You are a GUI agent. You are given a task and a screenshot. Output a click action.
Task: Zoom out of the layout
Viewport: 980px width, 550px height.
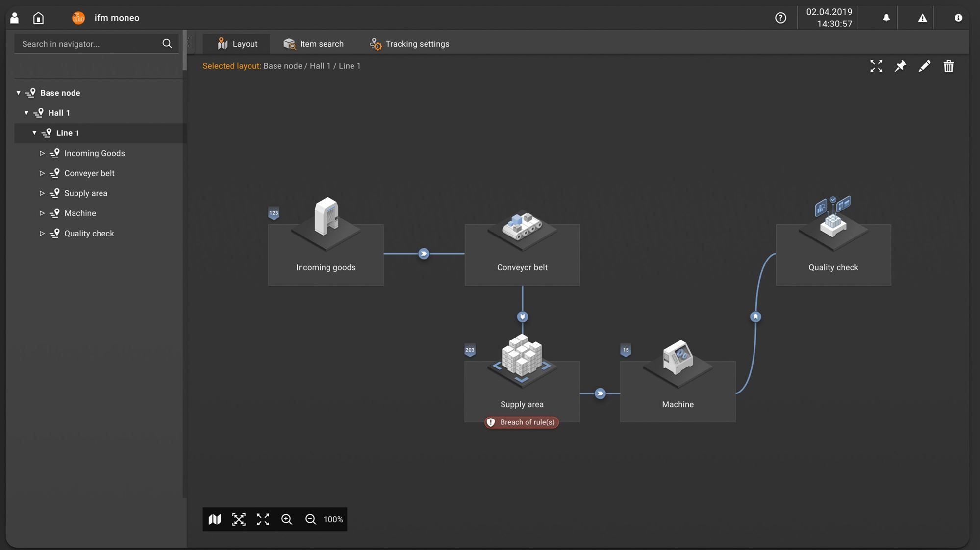point(311,519)
